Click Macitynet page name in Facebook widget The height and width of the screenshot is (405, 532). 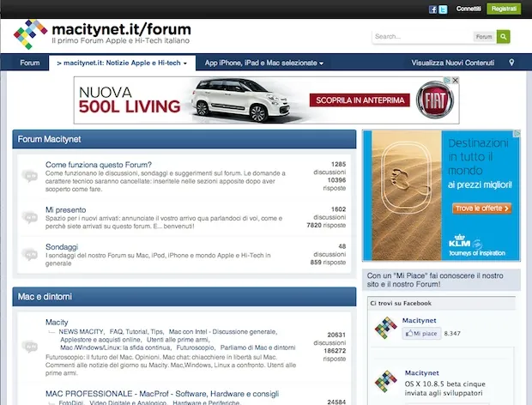(x=419, y=320)
